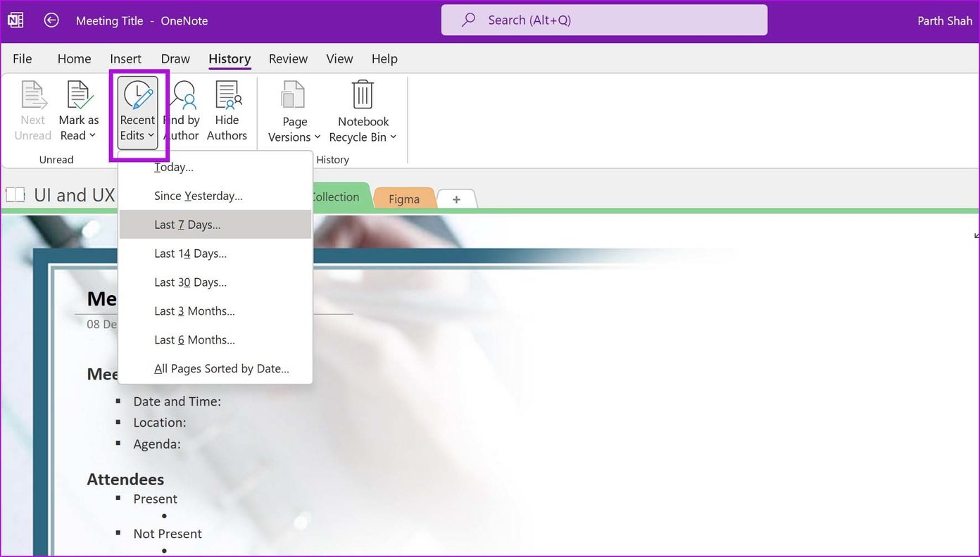
Task: Toggle Hide Authors on
Action: tap(227, 109)
